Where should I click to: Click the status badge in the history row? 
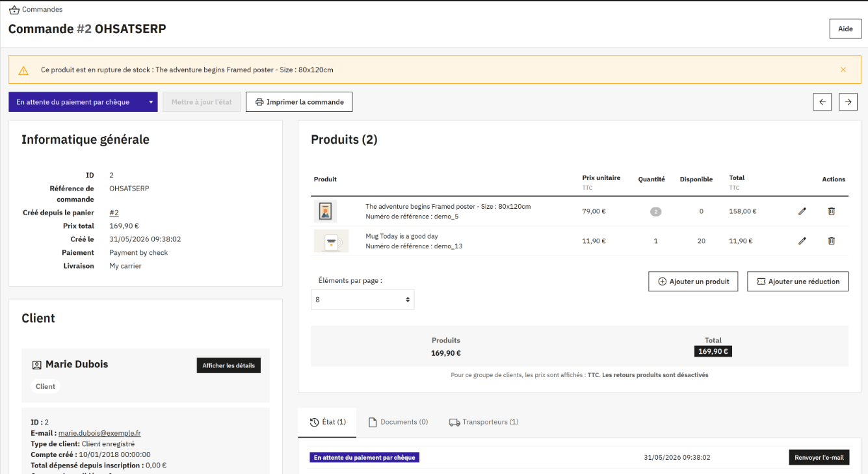365,458
